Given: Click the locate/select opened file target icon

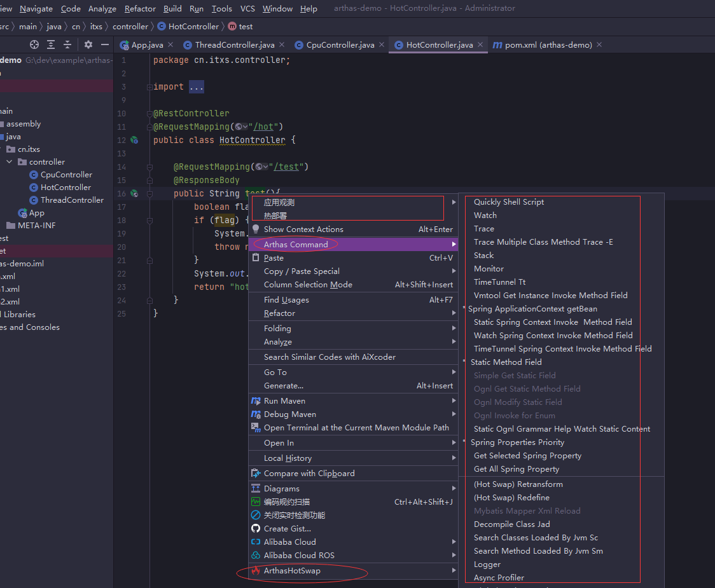Looking at the screenshot, I should (x=34, y=44).
